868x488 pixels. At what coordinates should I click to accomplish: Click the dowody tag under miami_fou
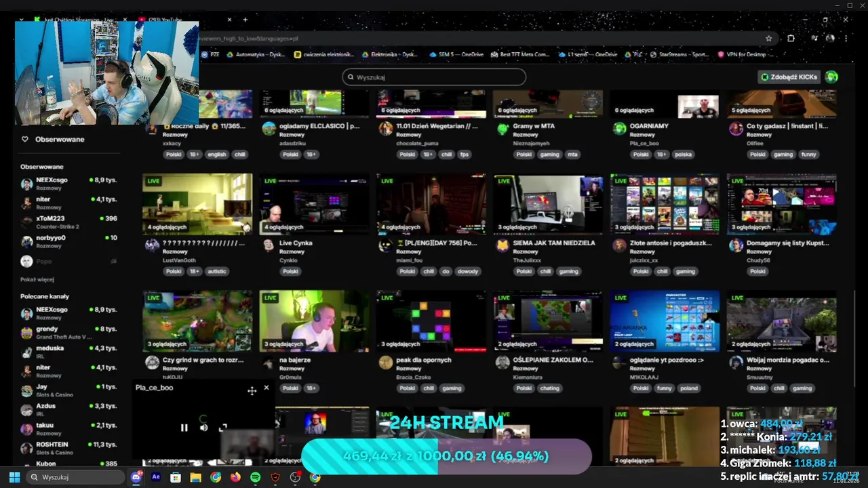(x=468, y=271)
